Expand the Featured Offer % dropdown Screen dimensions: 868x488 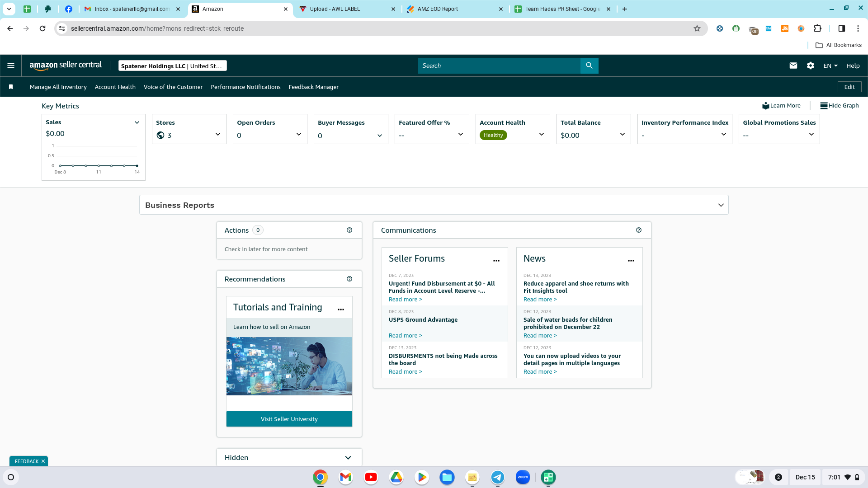461,134
